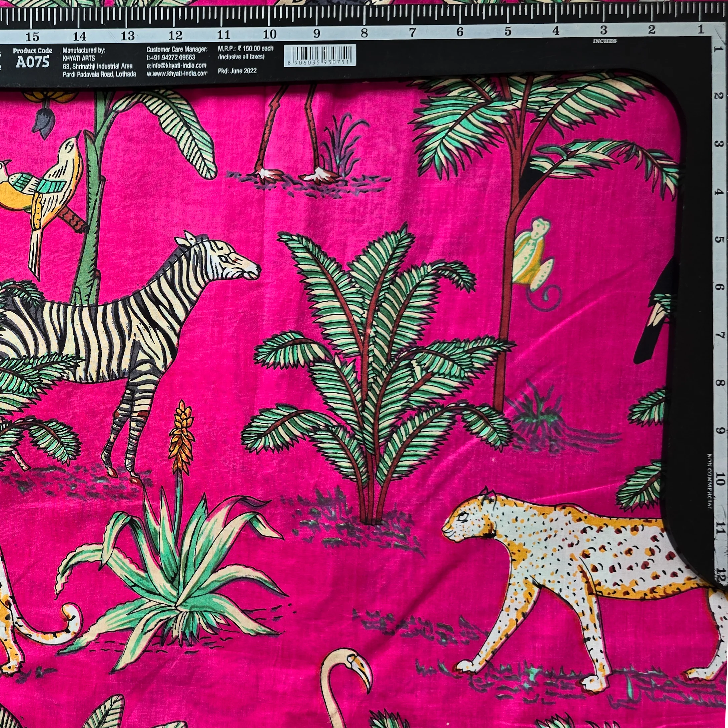Select the Product Code A075 label
The width and height of the screenshot is (728, 728).
click(x=32, y=58)
